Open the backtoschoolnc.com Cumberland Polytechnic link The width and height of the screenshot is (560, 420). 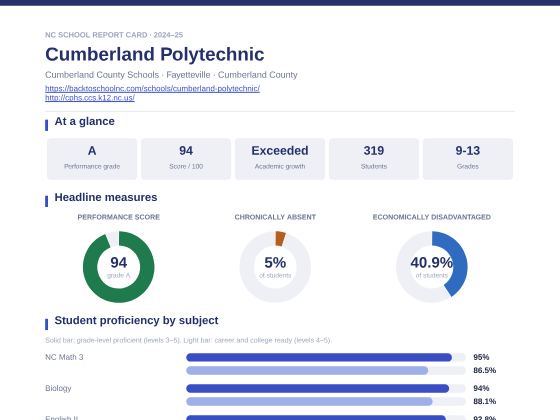tap(152, 88)
